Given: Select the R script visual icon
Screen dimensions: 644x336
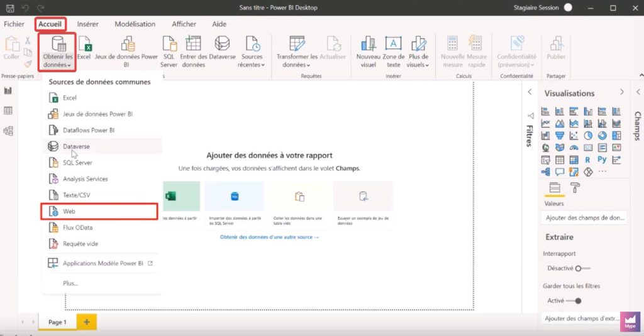Looking at the screenshot, I should 588,160.
